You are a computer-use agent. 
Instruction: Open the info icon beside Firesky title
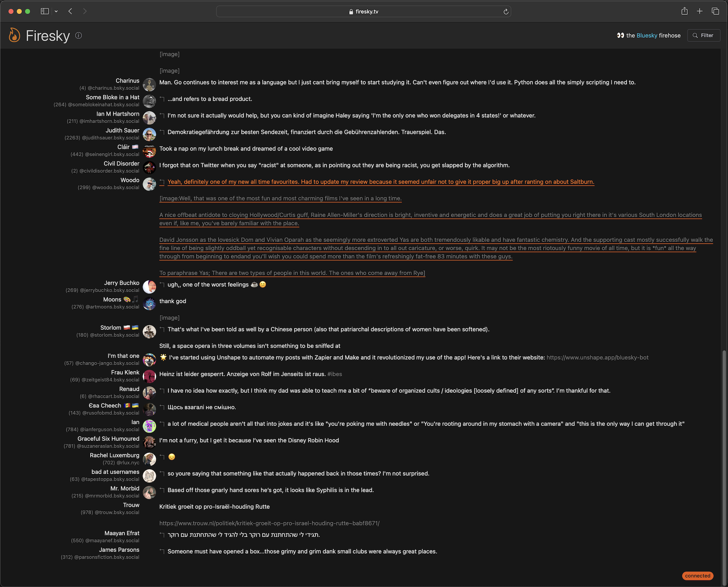click(x=78, y=36)
